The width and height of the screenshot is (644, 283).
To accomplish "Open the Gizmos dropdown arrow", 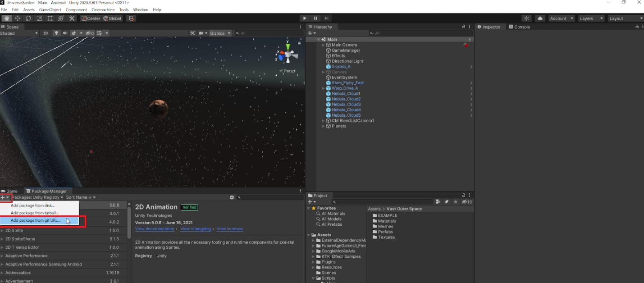I will (229, 33).
